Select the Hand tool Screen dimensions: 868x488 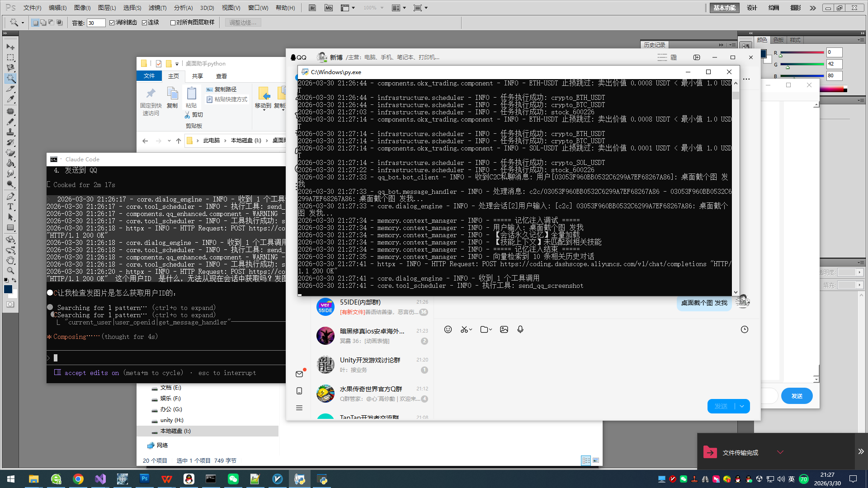(x=10, y=260)
